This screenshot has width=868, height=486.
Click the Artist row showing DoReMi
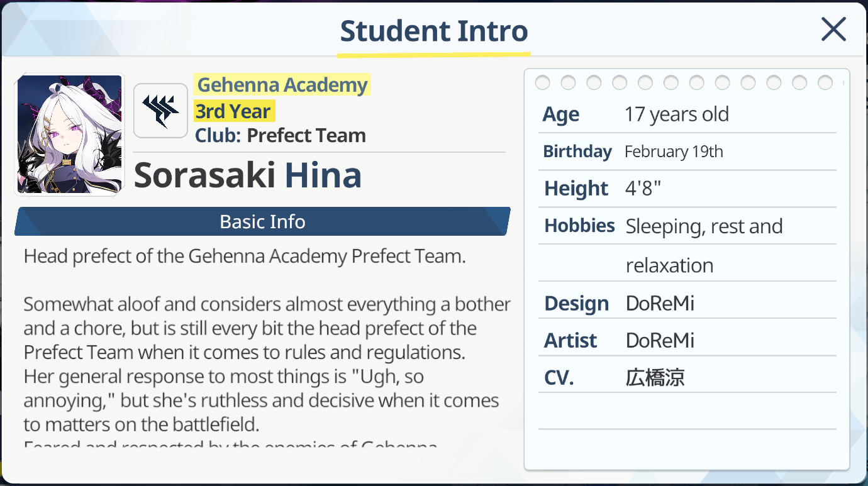660,340
